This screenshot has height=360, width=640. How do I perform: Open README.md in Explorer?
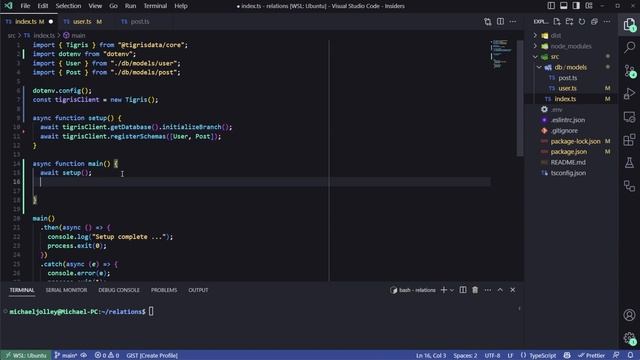pyautogui.click(x=568, y=162)
